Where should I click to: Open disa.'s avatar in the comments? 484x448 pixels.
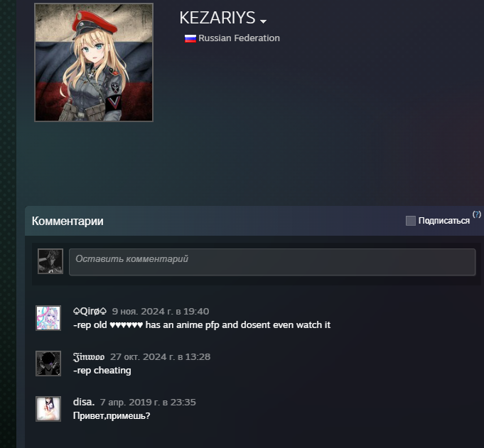(x=48, y=408)
